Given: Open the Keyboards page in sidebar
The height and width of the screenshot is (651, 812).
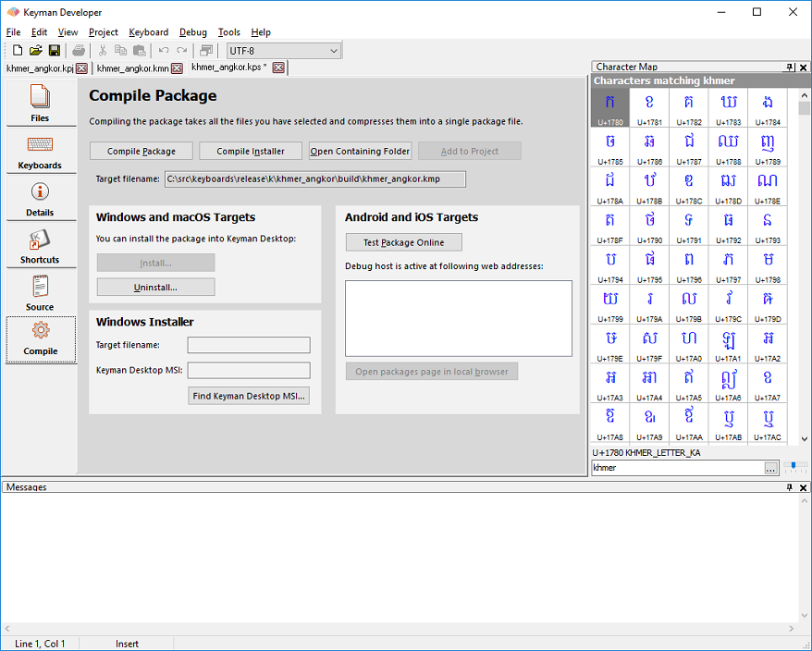Looking at the screenshot, I should (x=41, y=152).
